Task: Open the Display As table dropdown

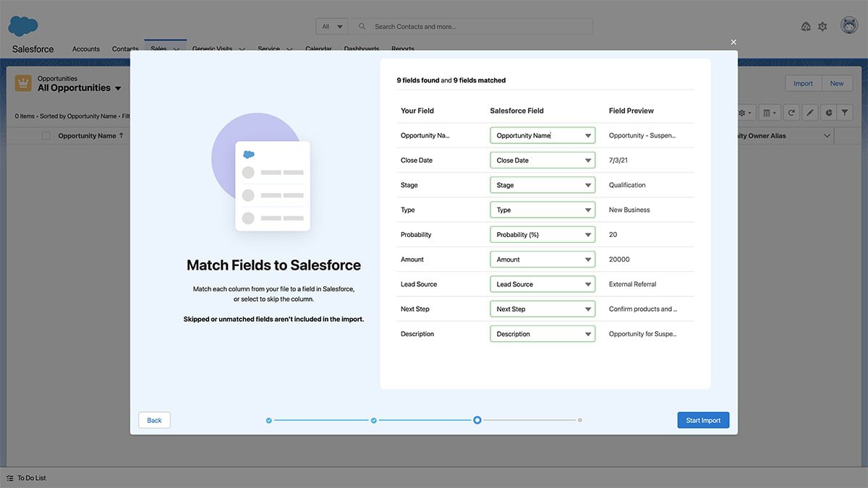Action: coord(769,112)
